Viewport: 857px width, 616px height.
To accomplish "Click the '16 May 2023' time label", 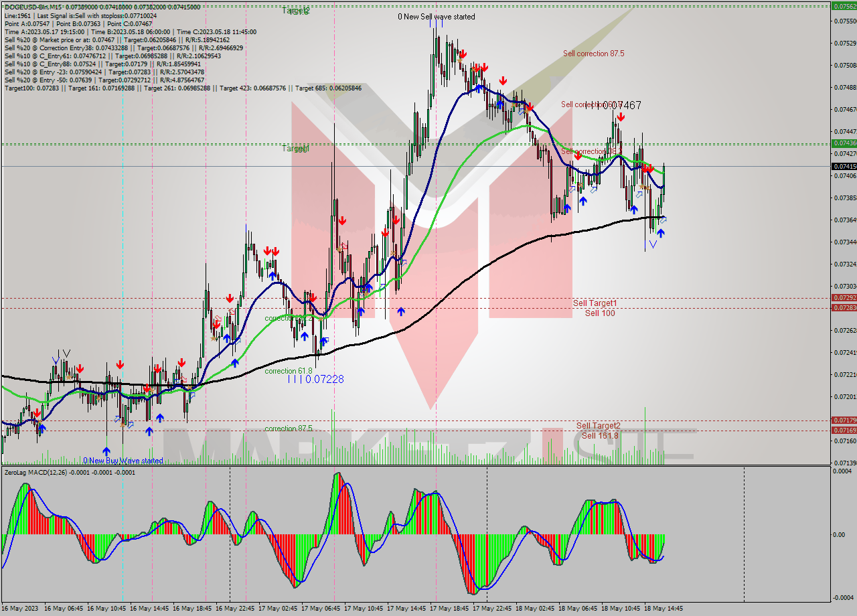I will [20, 609].
